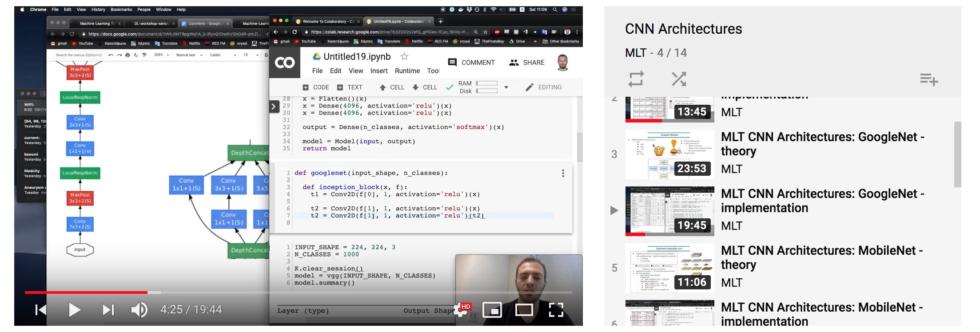Viewport: 980px width, 332px height.
Task: Move the cell down with the CELL down arrow
Action: (x=425, y=87)
